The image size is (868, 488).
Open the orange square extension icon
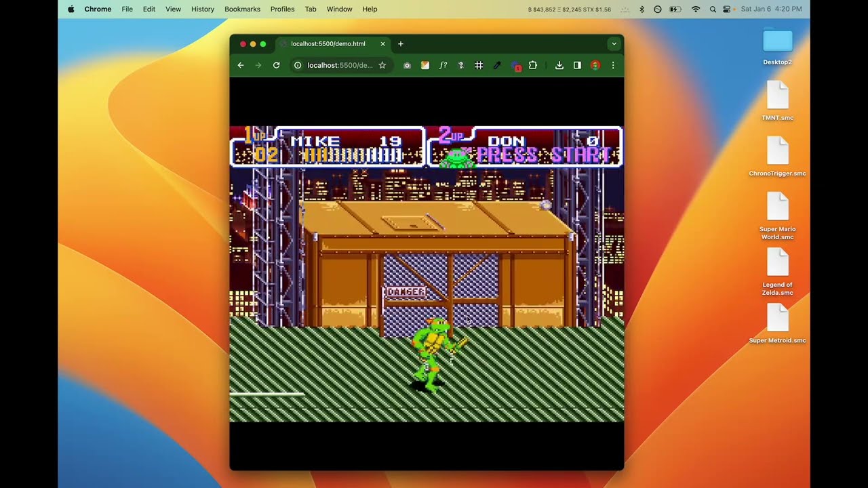[x=425, y=65]
